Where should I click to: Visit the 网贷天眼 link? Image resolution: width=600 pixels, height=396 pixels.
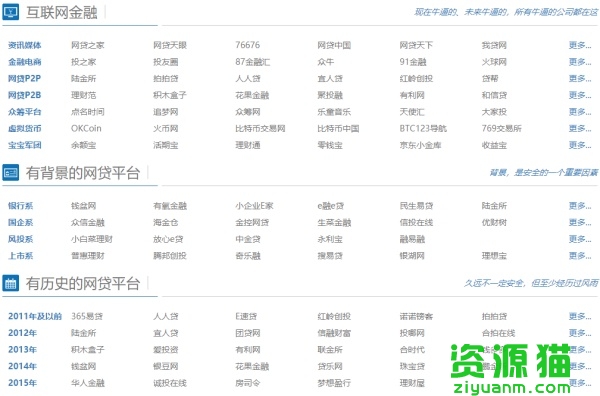tap(170, 45)
